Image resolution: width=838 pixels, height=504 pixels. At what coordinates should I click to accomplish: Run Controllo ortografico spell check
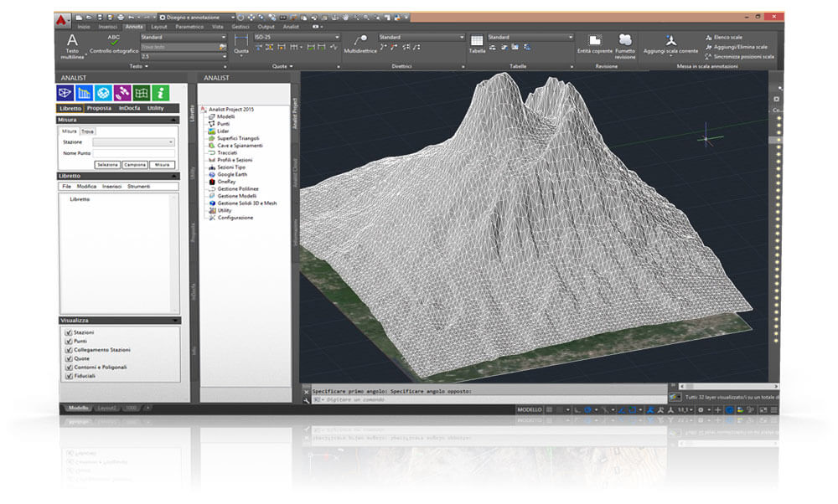(x=114, y=44)
